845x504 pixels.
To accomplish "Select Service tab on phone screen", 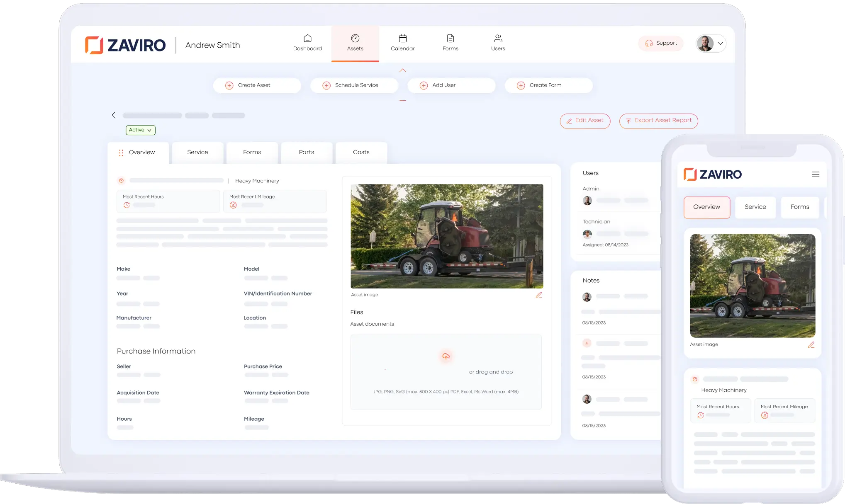I will [x=755, y=207].
